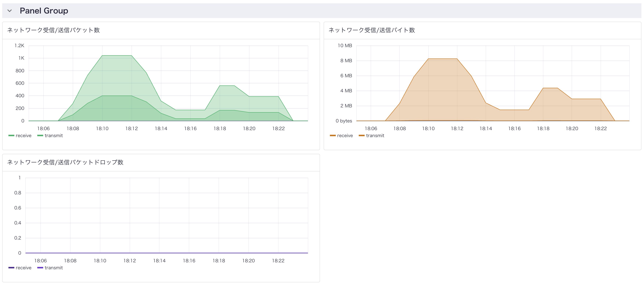Click 18:18 tick on bytes chart
This screenshot has width=644, height=286.
(543, 128)
